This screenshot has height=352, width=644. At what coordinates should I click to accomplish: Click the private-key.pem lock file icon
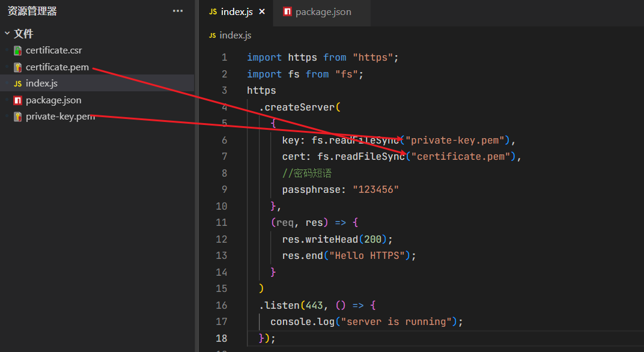pos(18,117)
